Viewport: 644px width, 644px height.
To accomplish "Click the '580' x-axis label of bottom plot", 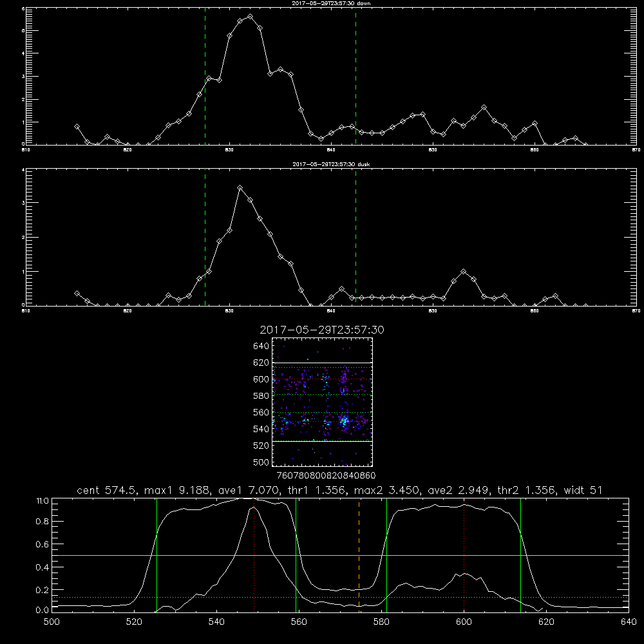I will [381, 622].
